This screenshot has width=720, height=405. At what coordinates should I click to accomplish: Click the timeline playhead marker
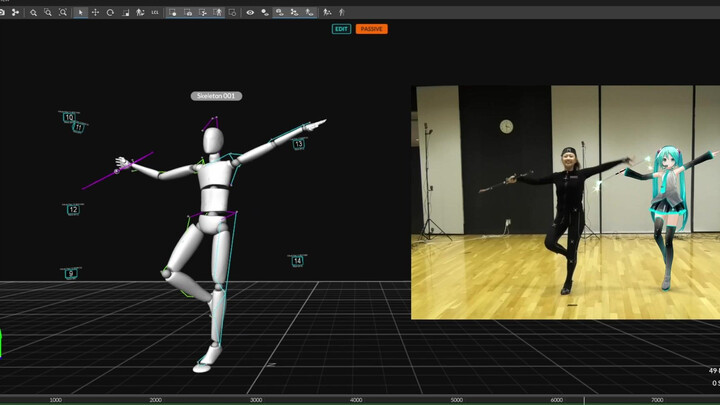584,400
